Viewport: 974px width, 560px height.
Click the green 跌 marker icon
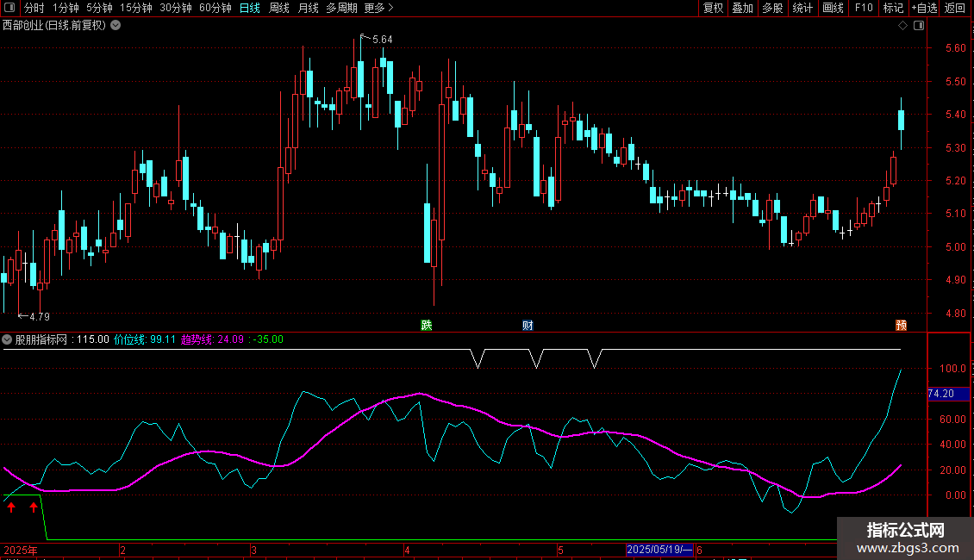pos(426,326)
